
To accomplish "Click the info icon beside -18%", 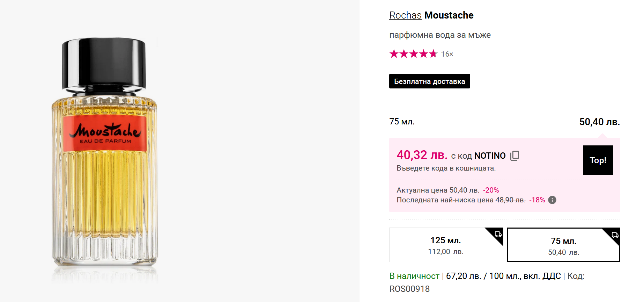I will 552,200.
